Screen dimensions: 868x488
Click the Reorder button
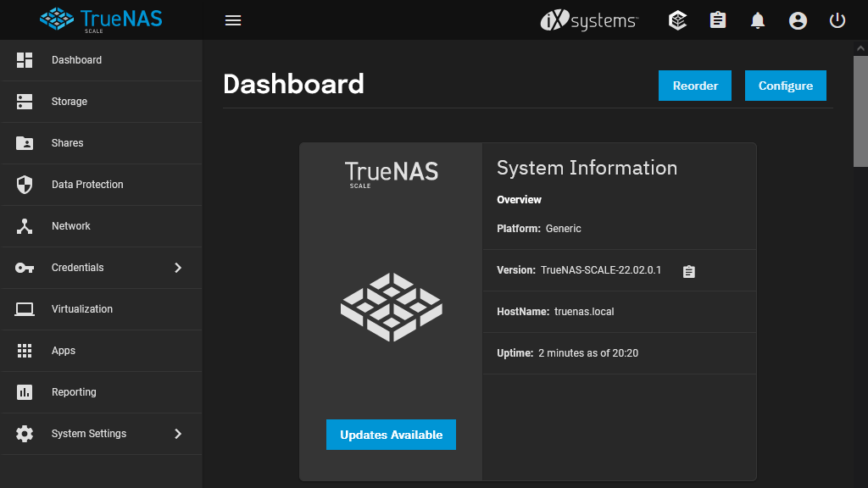(695, 86)
